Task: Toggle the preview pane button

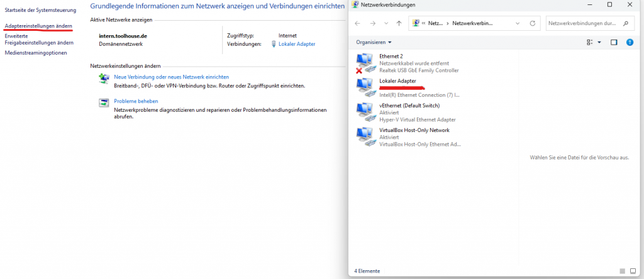Action: [x=614, y=42]
